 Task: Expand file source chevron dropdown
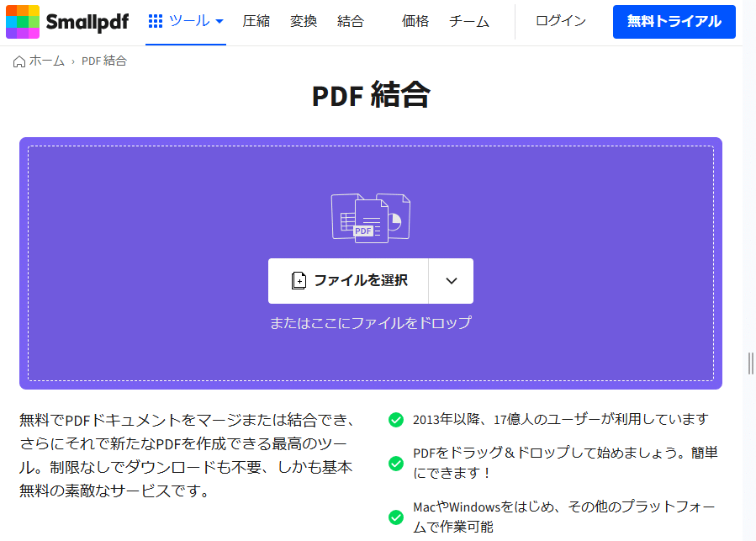tap(452, 281)
